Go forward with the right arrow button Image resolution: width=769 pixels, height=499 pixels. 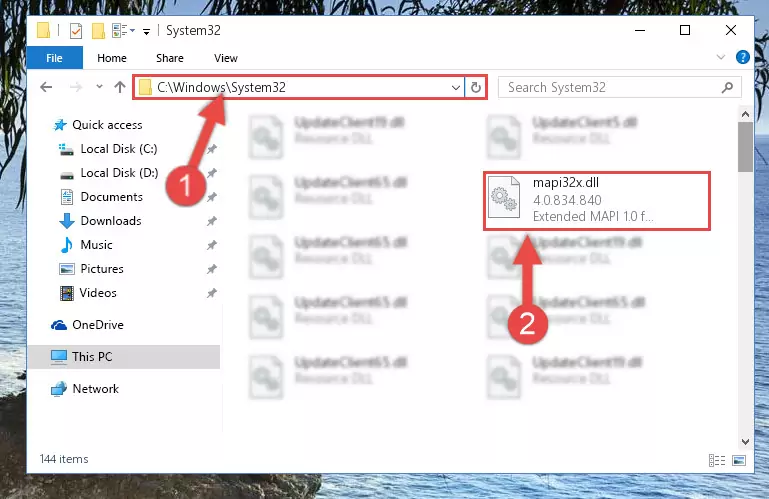pyautogui.click(x=76, y=87)
